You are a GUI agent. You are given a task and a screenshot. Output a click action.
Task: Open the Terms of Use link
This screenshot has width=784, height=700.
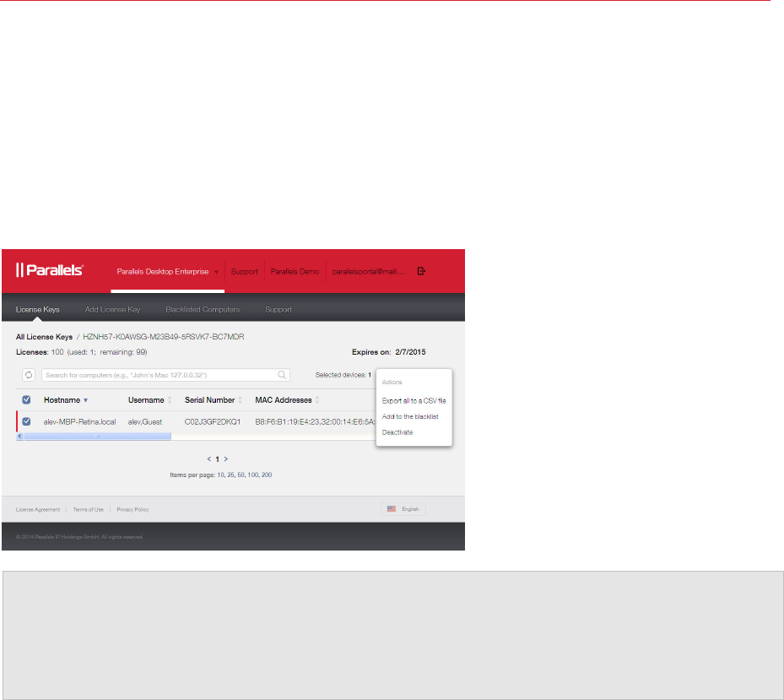(x=88, y=509)
